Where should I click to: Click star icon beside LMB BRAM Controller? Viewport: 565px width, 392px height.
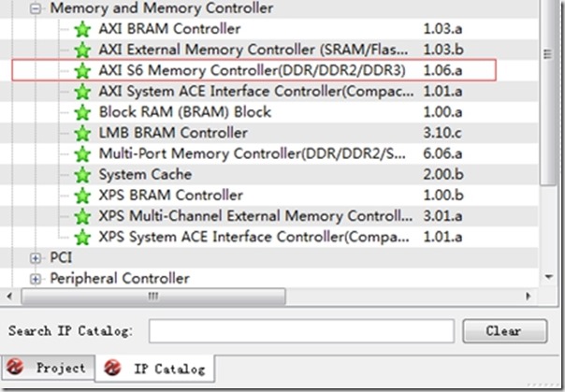82,133
